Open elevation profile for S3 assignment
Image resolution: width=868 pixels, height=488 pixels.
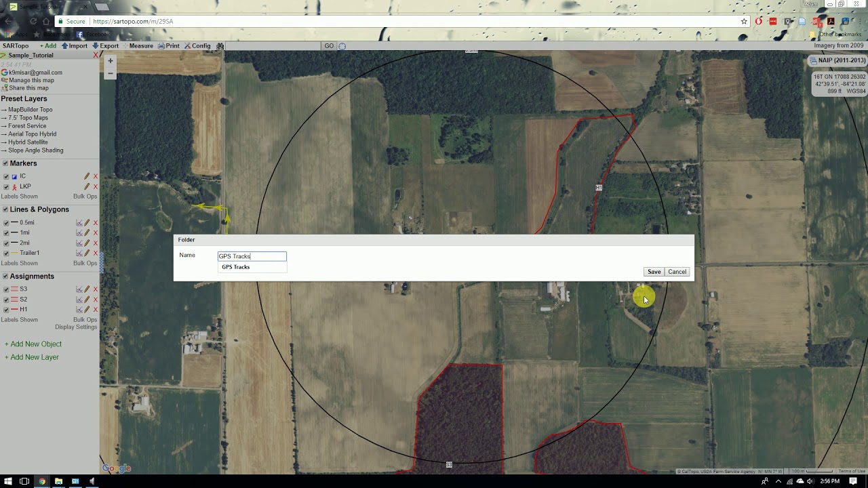(x=79, y=289)
